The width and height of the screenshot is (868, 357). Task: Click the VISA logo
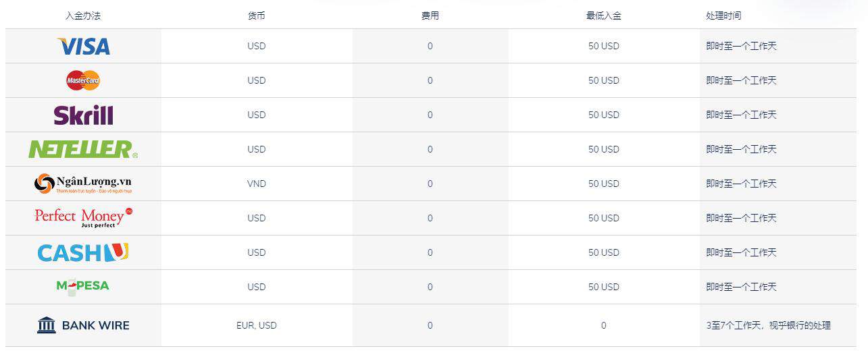(x=83, y=46)
